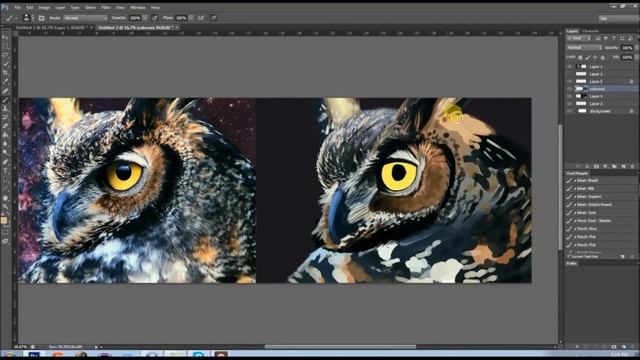Click link layers icon in Layers panel
The width and height of the screenshot is (640, 360).
tap(578, 167)
